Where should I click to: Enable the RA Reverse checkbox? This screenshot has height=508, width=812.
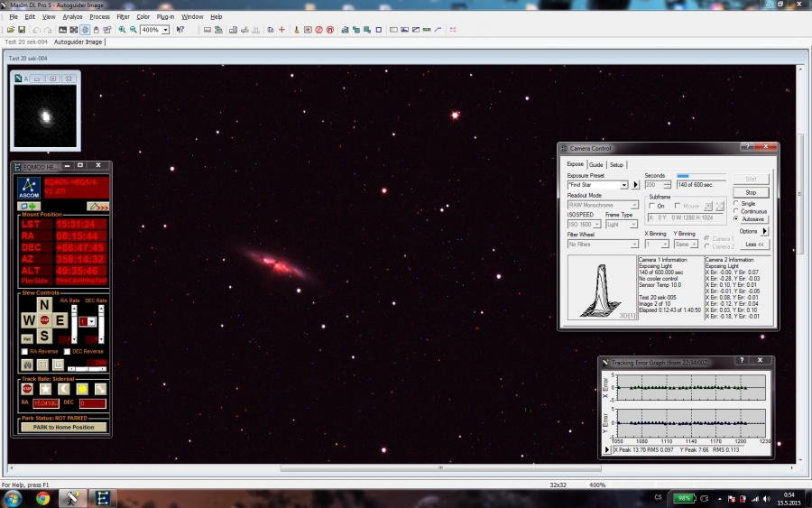pos(25,352)
